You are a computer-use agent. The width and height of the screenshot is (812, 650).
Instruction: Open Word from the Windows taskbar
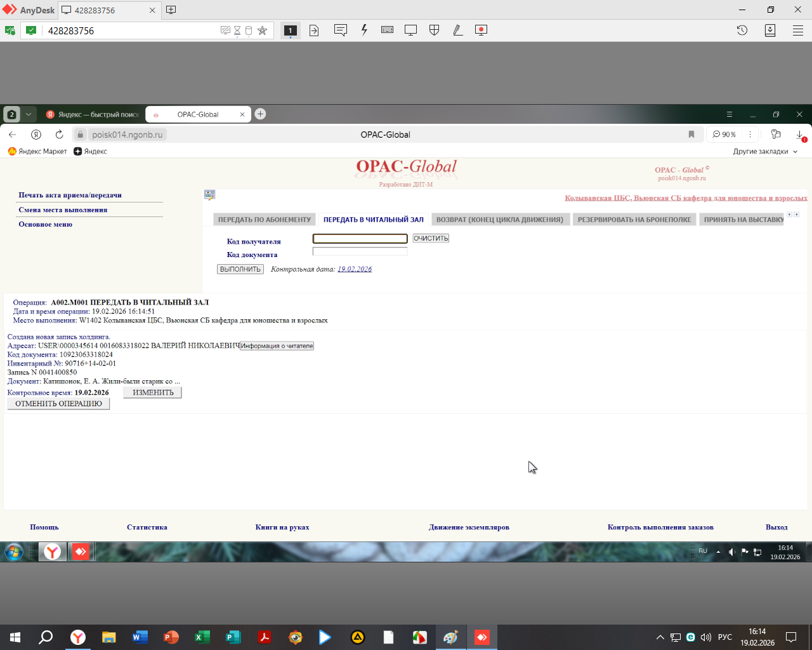pyautogui.click(x=140, y=637)
